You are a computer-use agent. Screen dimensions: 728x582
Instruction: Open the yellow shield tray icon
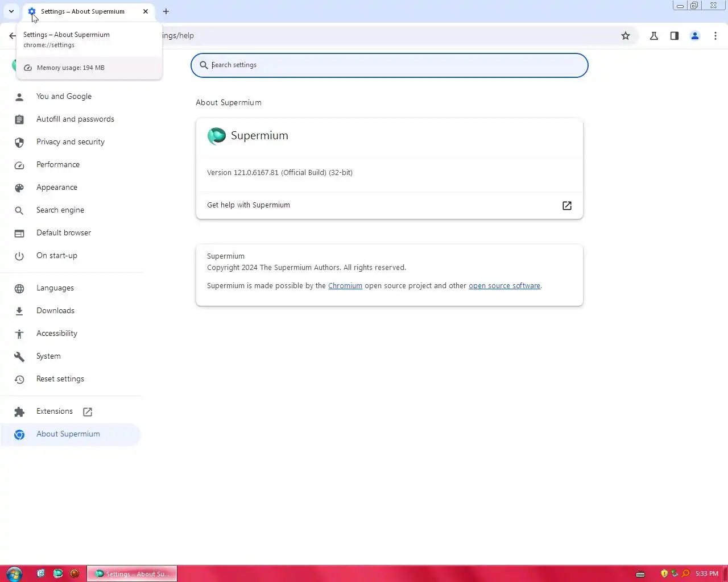664,574
